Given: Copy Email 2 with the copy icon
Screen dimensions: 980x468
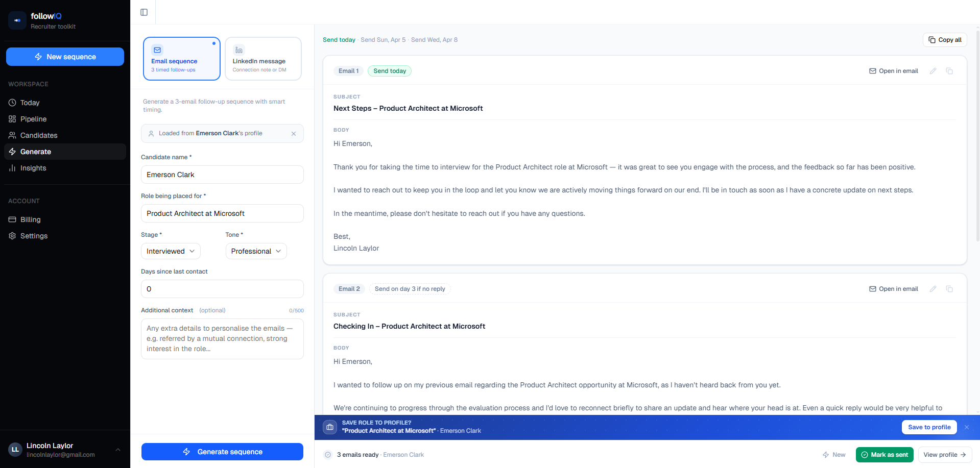Looking at the screenshot, I should [949, 289].
